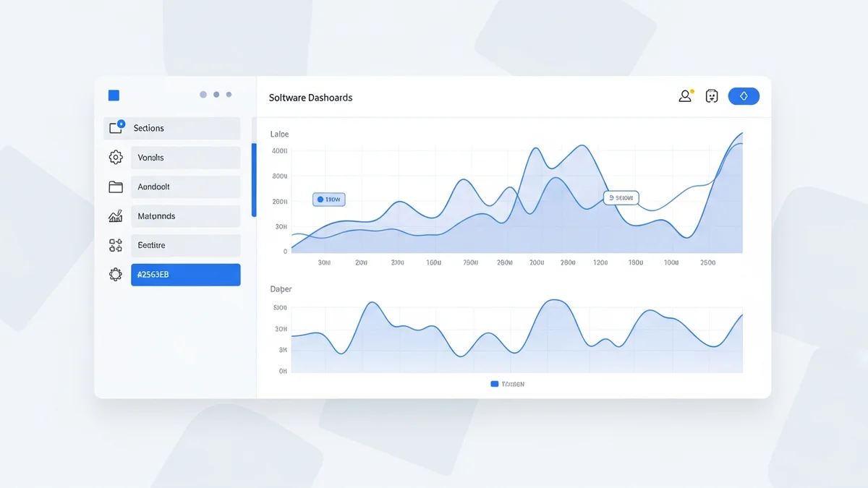Click the left data tooltip on upper chart
Viewport: 868px width, 488px height.
click(329, 199)
